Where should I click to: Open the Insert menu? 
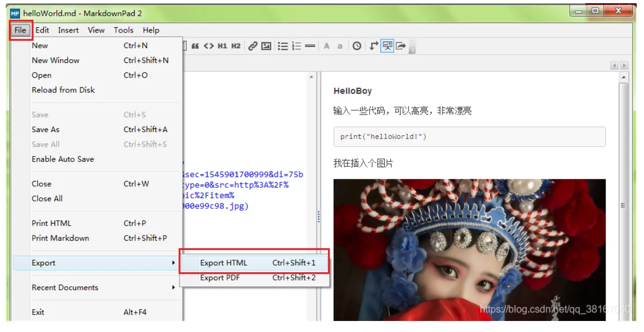point(68,30)
